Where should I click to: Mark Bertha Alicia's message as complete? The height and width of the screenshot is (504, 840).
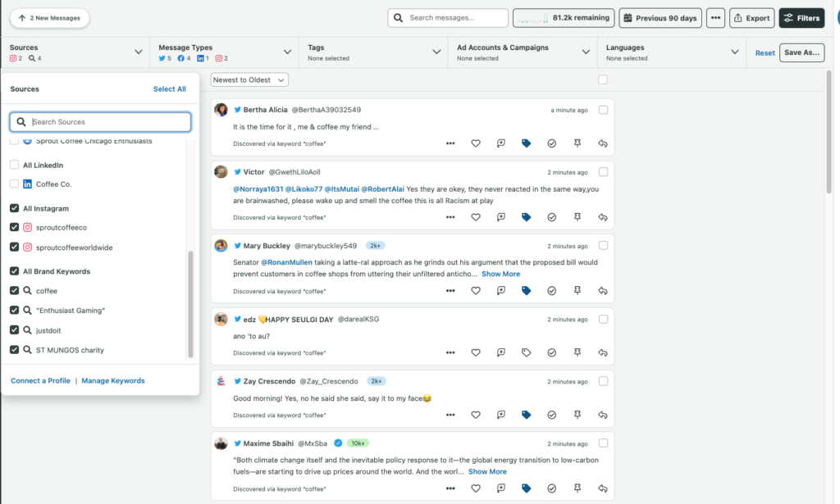point(552,143)
